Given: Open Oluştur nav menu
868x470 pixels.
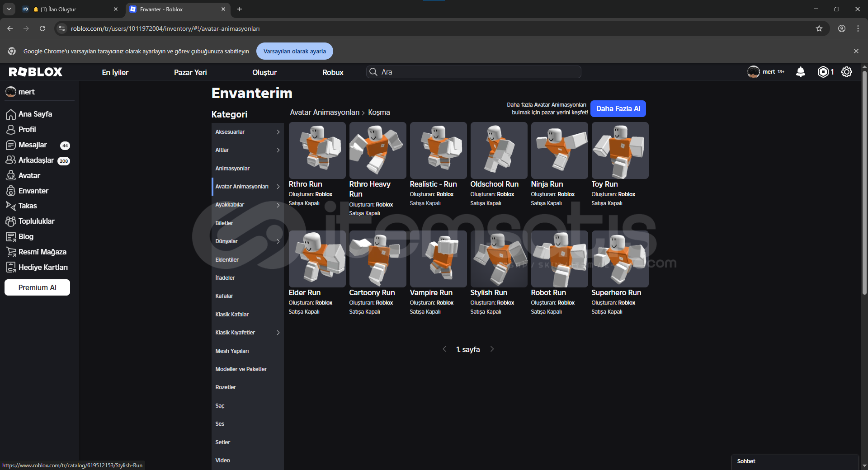Looking at the screenshot, I should 264,72.
